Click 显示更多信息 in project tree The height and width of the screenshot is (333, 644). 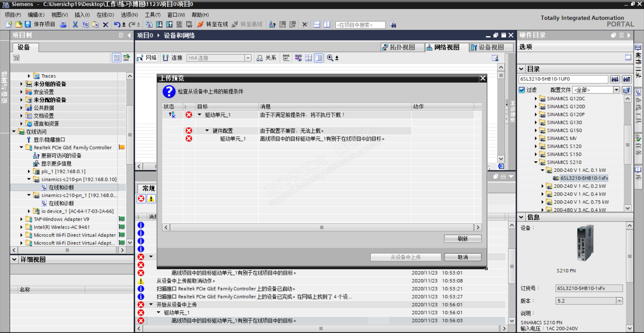pyautogui.click(x=56, y=163)
